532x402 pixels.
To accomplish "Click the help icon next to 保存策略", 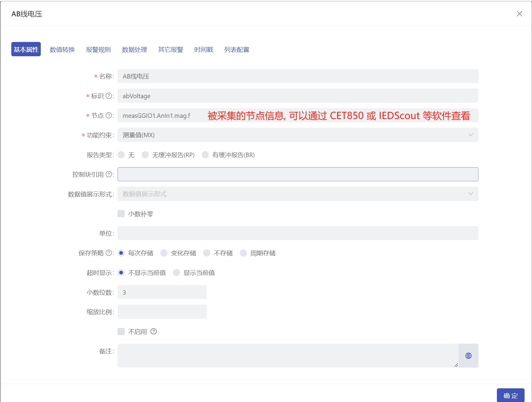I will (x=109, y=253).
